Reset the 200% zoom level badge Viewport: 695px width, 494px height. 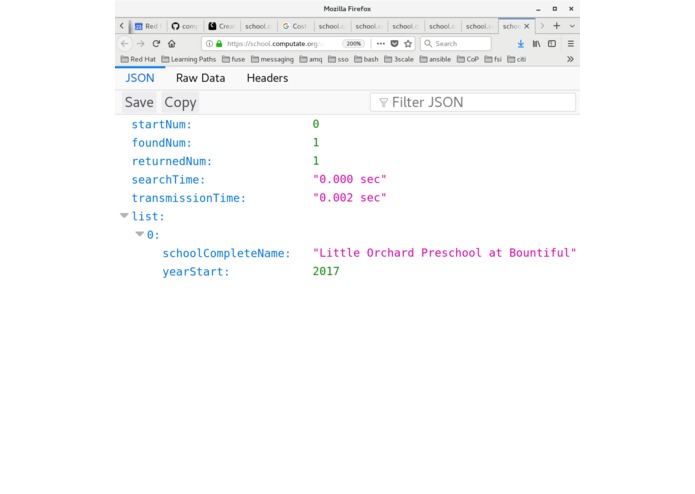pos(353,43)
